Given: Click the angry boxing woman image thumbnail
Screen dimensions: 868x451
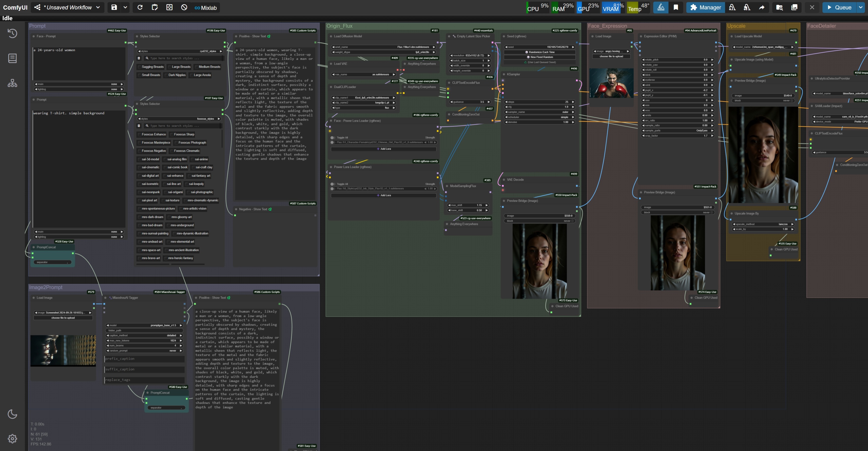Looking at the screenshot, I should click(611, 83).
